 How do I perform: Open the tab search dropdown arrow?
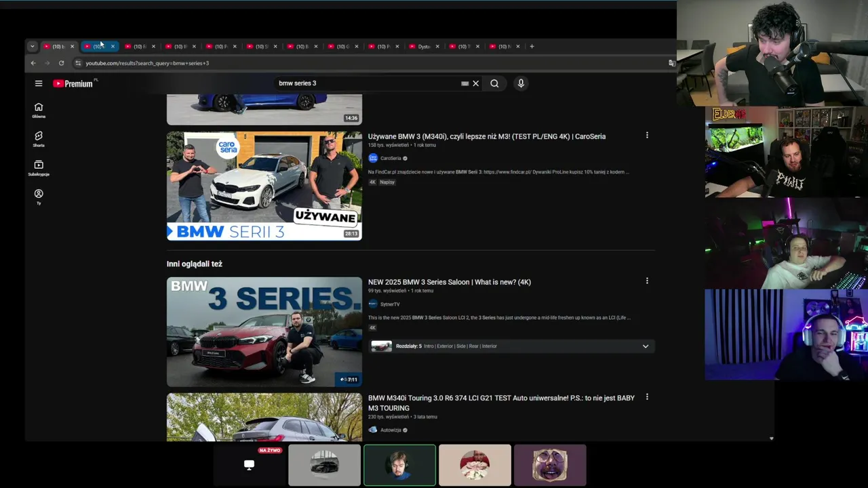[32, 46]
